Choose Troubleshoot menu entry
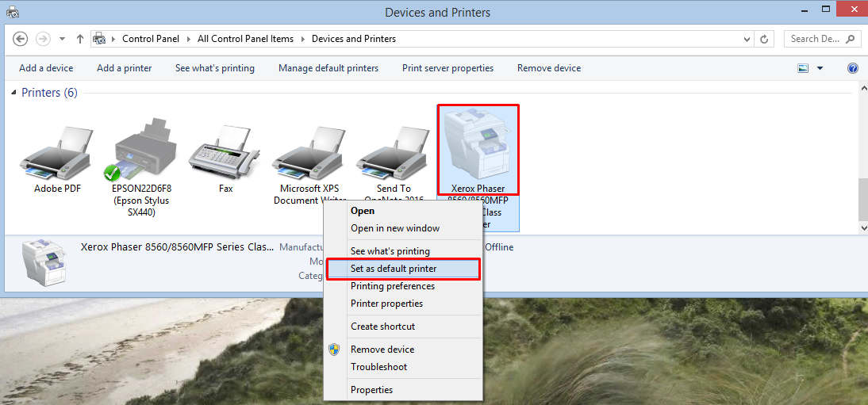This screenshot has width=868, height=405. point(402,366)
